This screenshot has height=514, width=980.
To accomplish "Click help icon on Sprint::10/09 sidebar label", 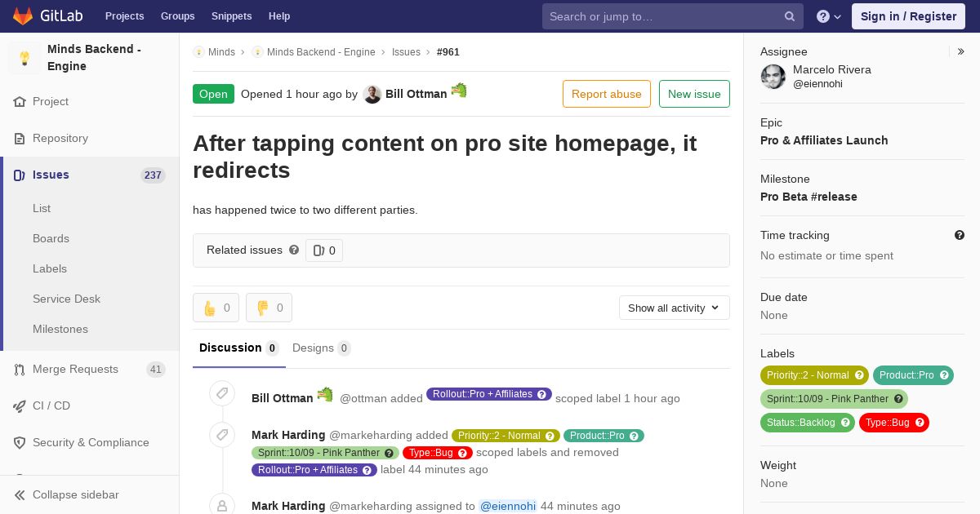I will click(898, 399).
